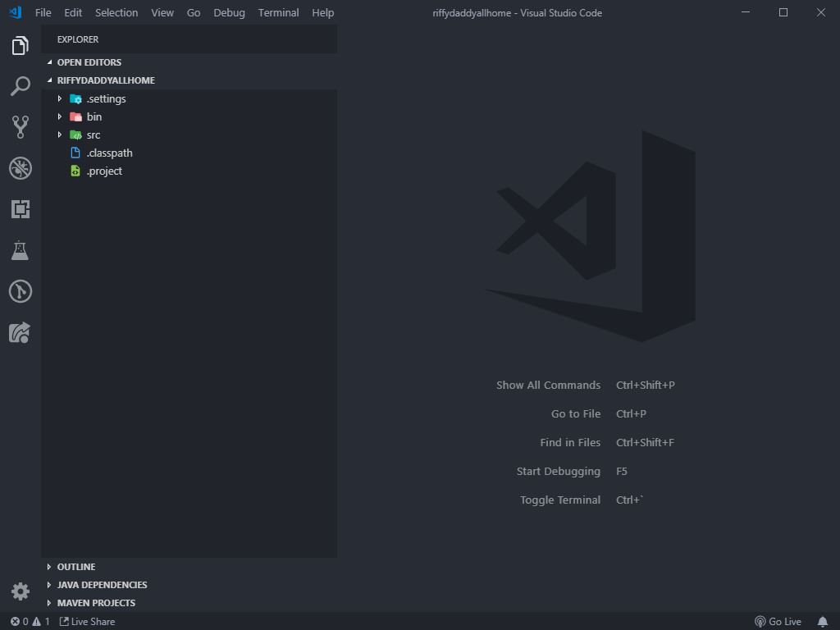The width and height of the screenshot is (840, 630).
Task: Click the Ctrl+Shift+P shortcut text
Action: [x=646, y=386]
